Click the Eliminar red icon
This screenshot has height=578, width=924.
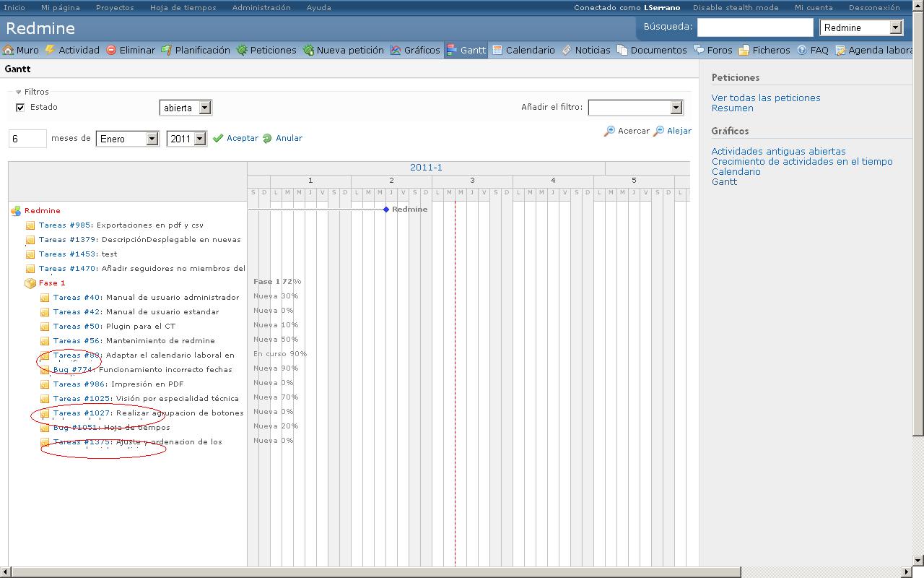[x=111, y=50]
